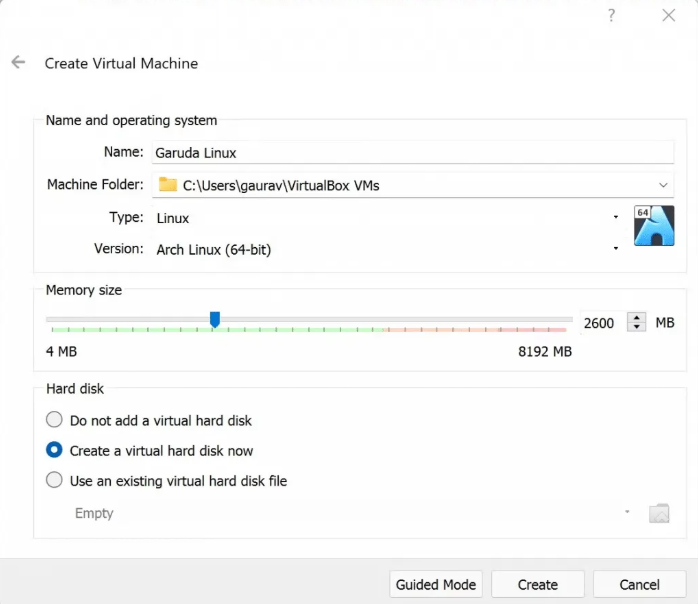Click the Arch Linux 64-bit OS icon
The width and height of the screenshot is (698, 604).
tap(654, 226)
